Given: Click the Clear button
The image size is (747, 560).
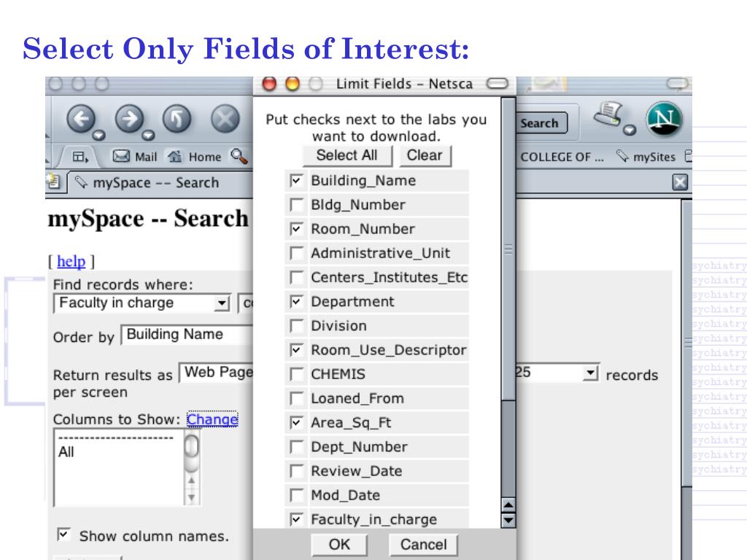Looking at the screenshot, I should pyautogui.click(x=425, y=156).
